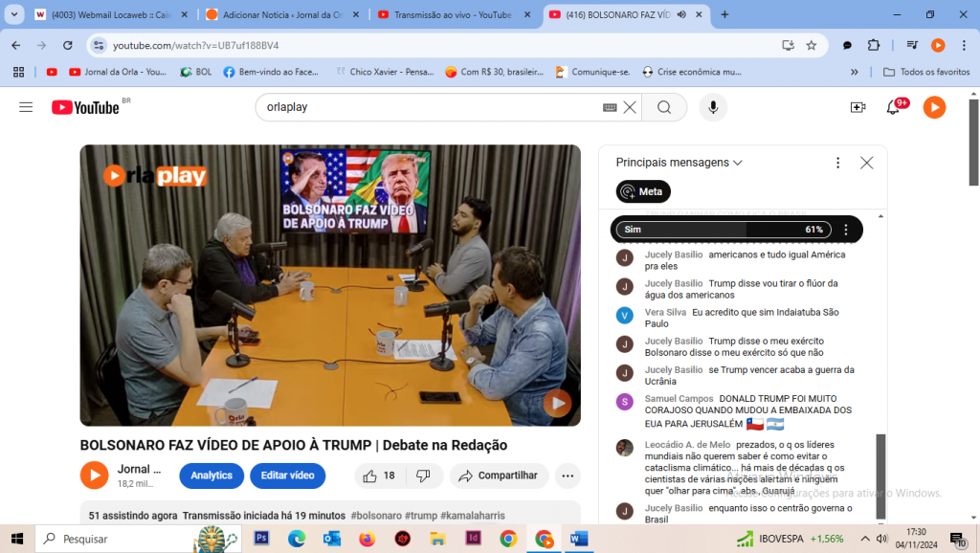This screenshot has width=980, height=553.
Task: Open the Meta goal chip in chat
Action: pos(643,192)
